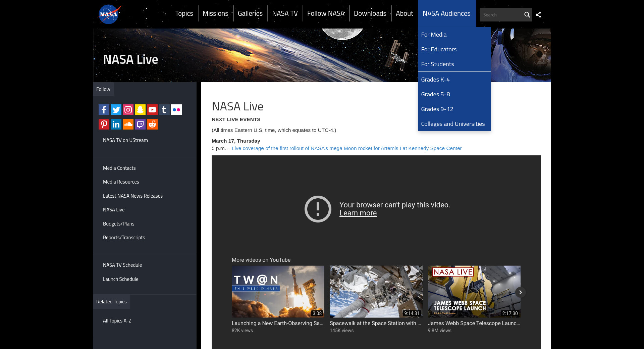This screenshot has height=349, width=644.
Task: Open James Webb Space Telescope Launch thumbnail
Action: click(x=474, y=292)
